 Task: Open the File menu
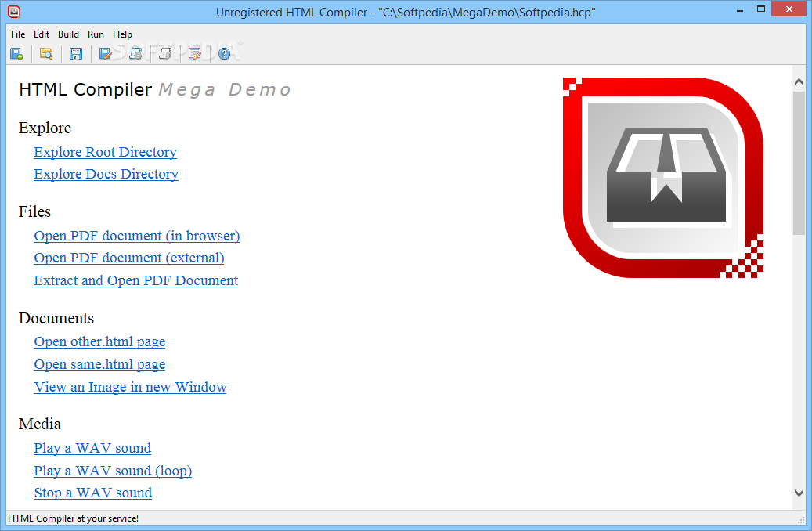click(18, 34)
